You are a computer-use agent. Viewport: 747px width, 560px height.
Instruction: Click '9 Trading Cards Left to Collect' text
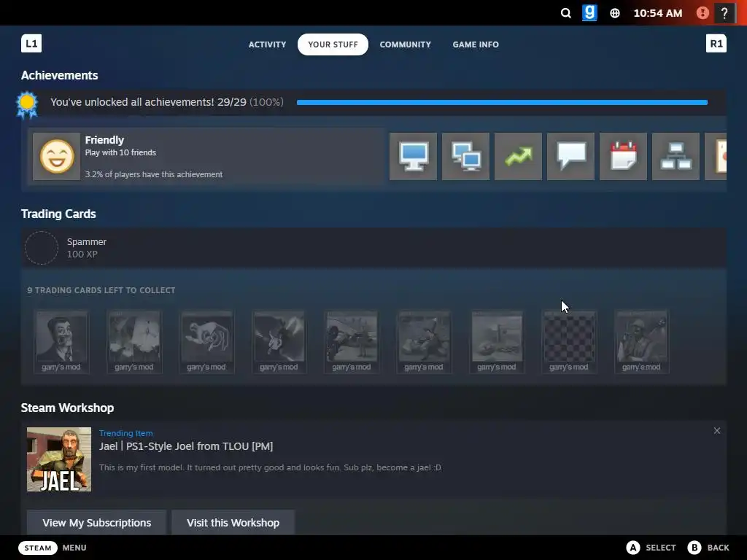click(x=101, y=290)
